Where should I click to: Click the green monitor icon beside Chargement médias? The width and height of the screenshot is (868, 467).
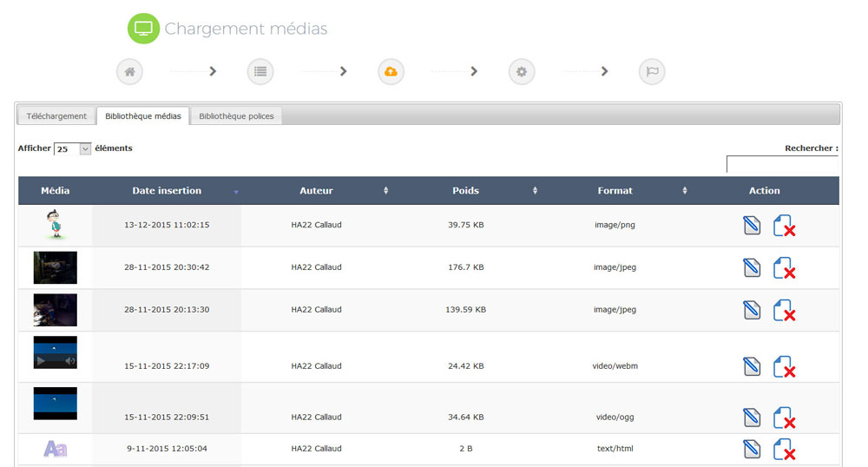tap(143, 29)
